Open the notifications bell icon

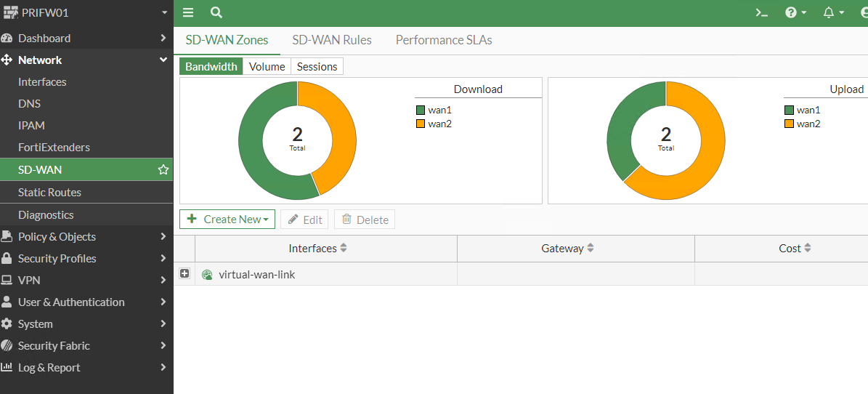pos(829,13)
